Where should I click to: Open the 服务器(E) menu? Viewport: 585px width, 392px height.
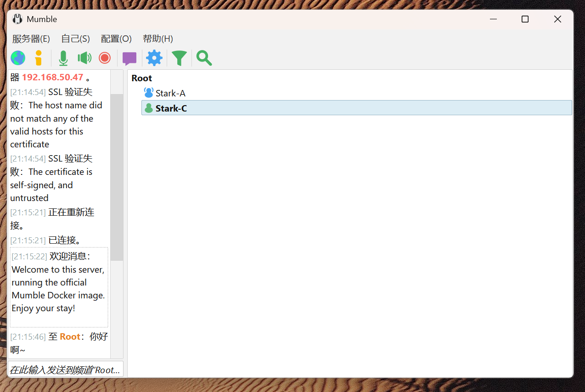pos(31,39)
